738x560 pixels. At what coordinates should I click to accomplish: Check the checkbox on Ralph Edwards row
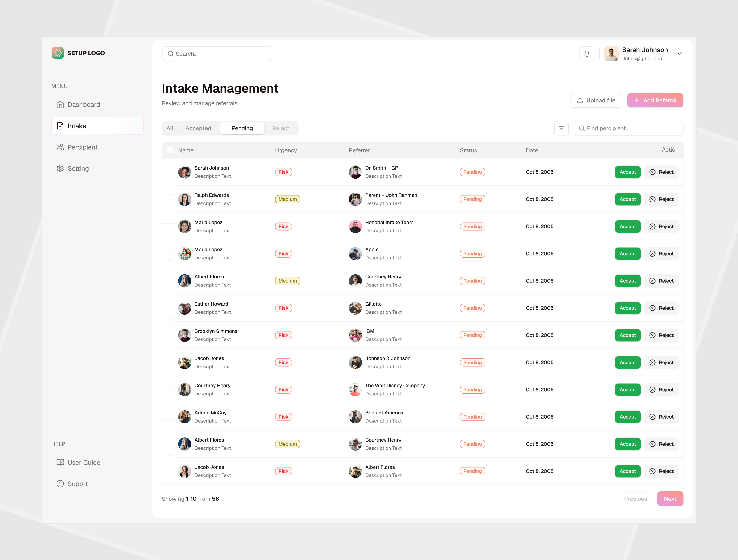[170, 191]
